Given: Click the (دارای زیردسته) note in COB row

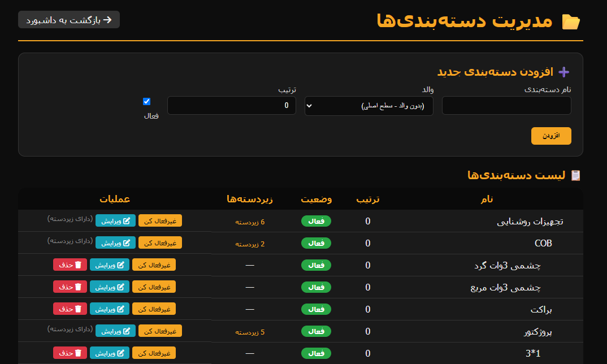Looking at the screenshot, I should [x=70, y=241].
